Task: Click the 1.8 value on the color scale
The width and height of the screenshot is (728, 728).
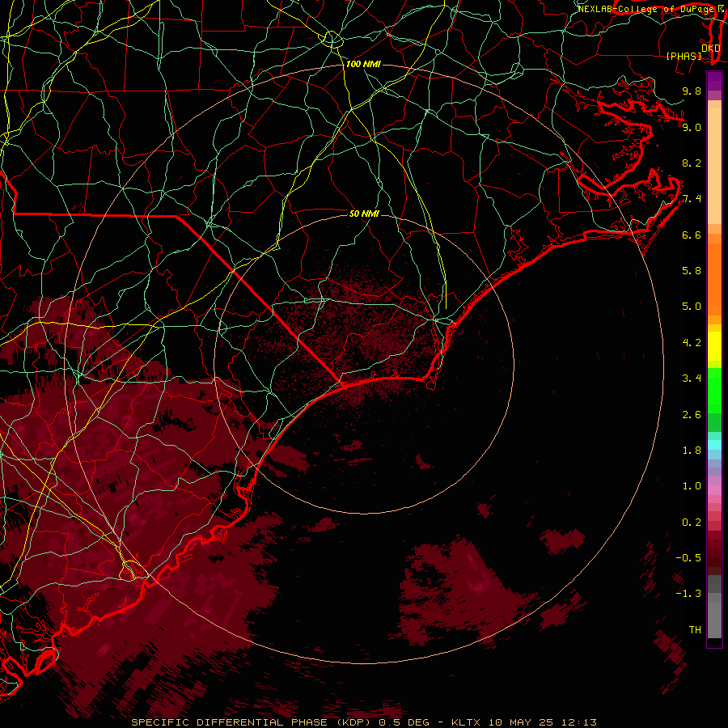Action: pyautogui.click(x=692, y=451)
